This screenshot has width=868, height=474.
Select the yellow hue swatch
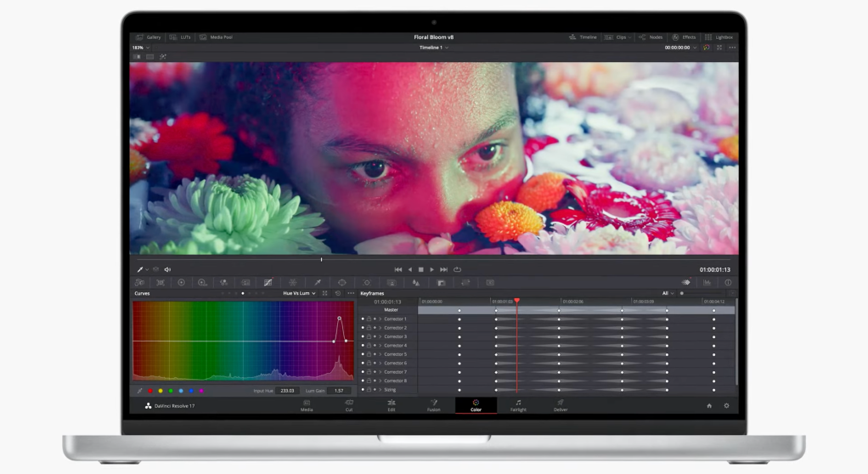coord(161,391)
